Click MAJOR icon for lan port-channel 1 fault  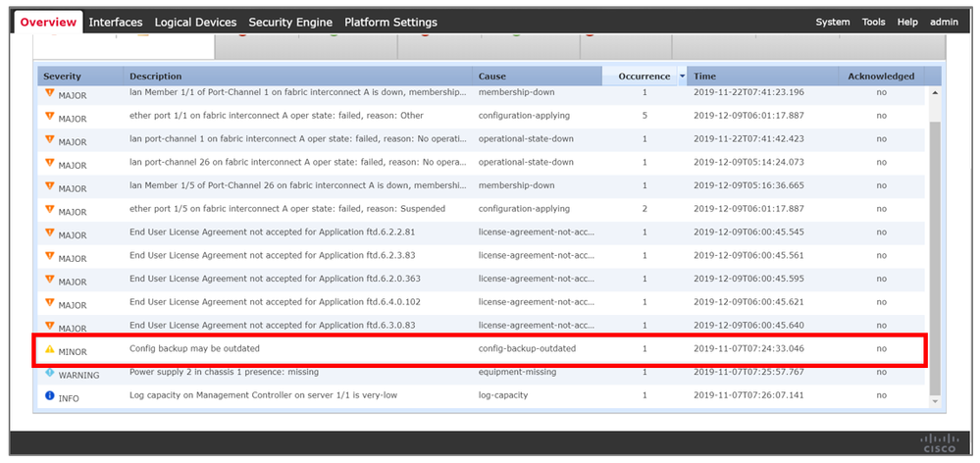click(50, 138)
